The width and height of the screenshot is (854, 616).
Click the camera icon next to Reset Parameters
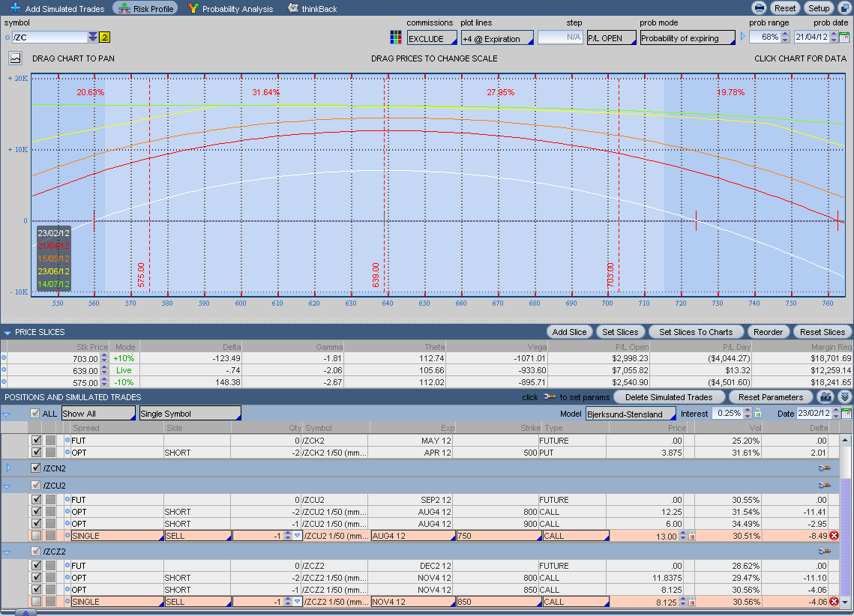[x=826, y=397]
